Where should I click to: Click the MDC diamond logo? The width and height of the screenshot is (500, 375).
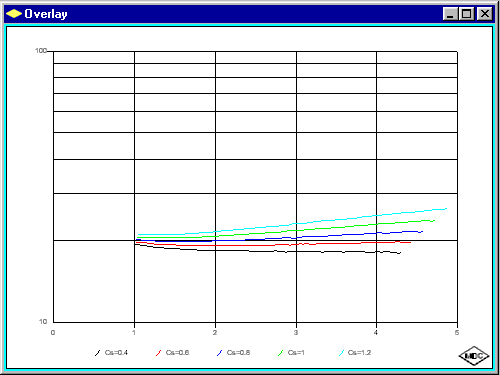pyautogui.click(x=474, y=356)
